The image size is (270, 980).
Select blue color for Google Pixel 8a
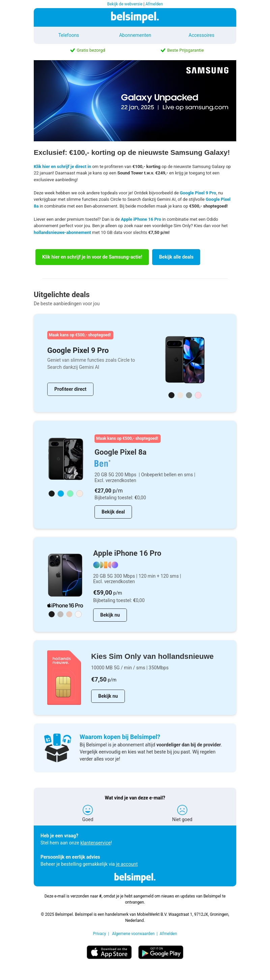(x=61, y=494)
